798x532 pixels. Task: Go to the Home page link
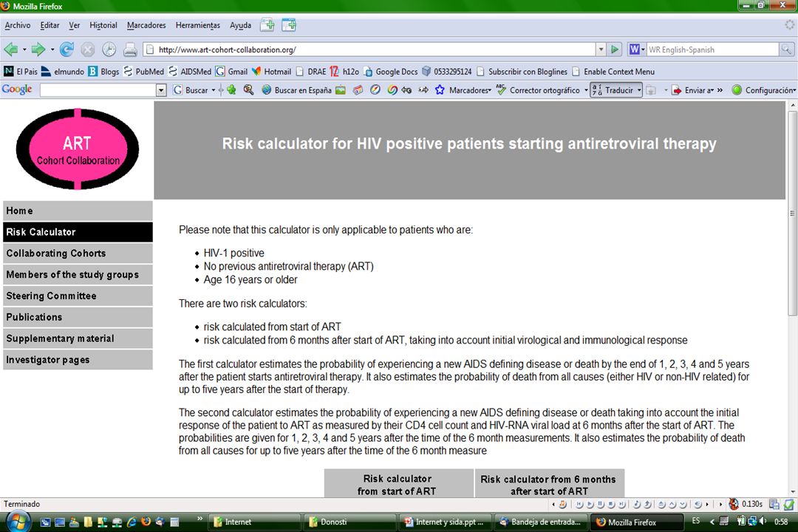click(x=78, y=211)
